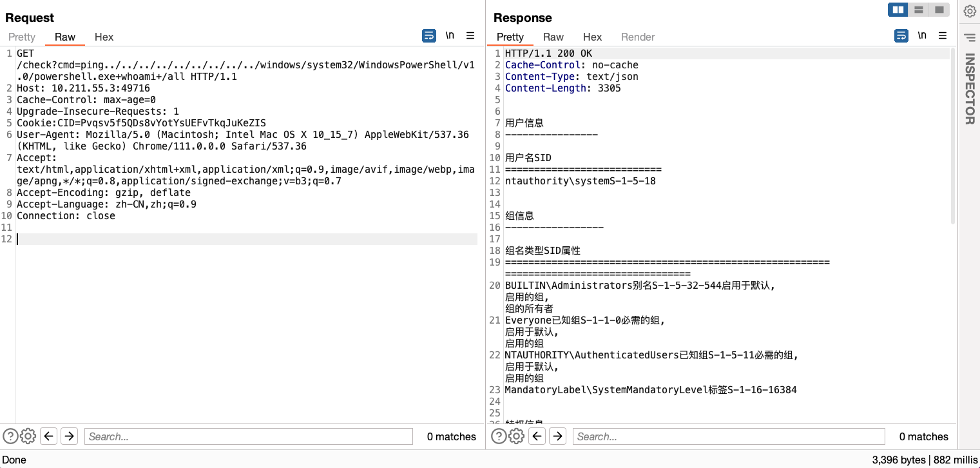Go to previous match in Response search
This screenshot has width=980, height=468.
(537, 436)
